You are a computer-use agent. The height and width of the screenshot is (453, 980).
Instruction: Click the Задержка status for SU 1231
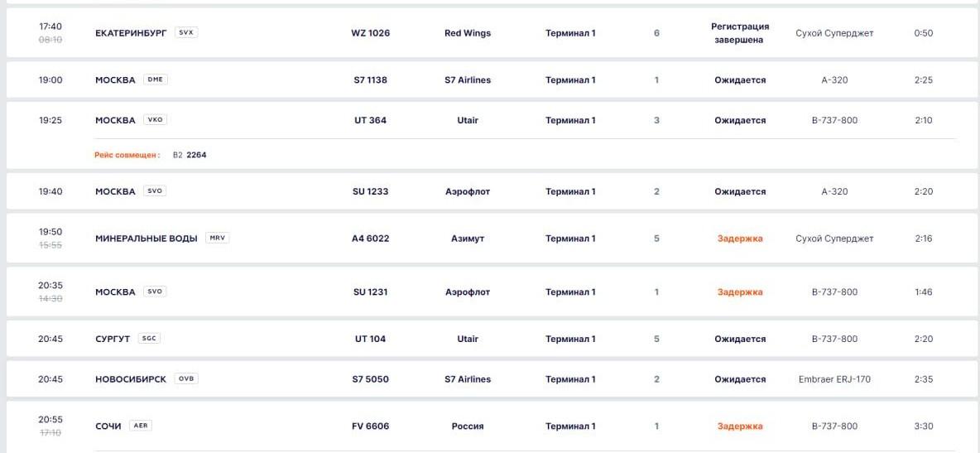740,292
